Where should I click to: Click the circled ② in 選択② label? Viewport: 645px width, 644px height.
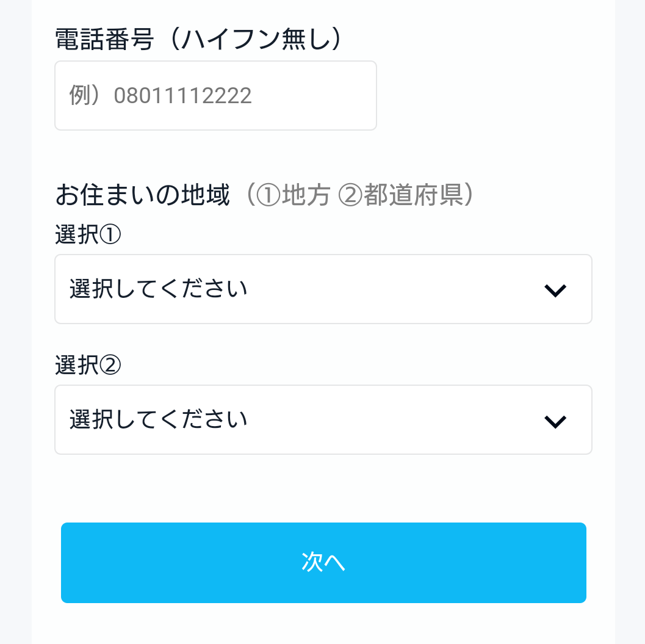[110, 366]
